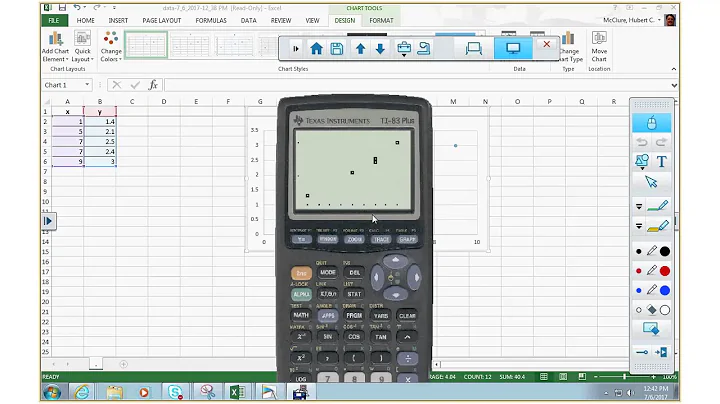Viewport: 720px width, 404px height.
Task: Adjust the zoom slider handle
Action: pyautogui.click(x=624, y=376)
